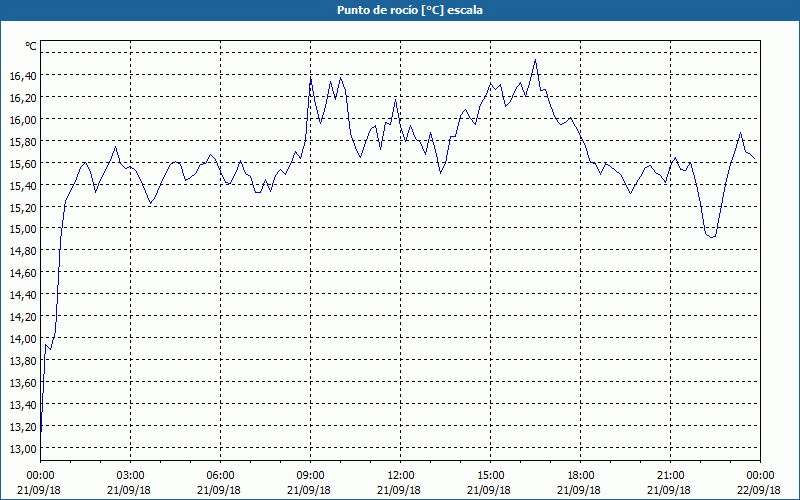
Task: Click the 16,20 axis value
Action: click(23, 97)
